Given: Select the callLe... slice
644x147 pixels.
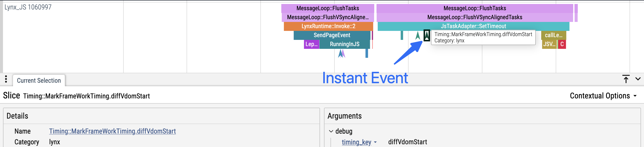Looking at the screenshot, I should pos(553,35).
